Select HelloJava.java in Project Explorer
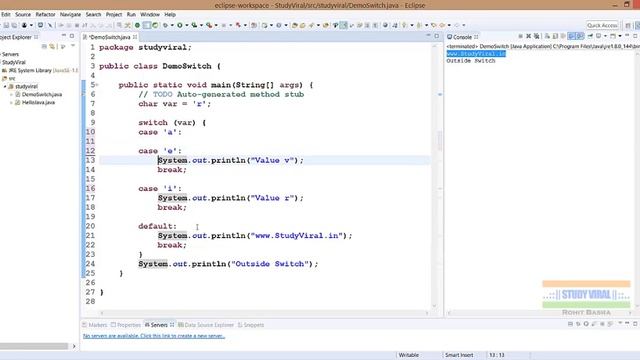 point(35,102)
